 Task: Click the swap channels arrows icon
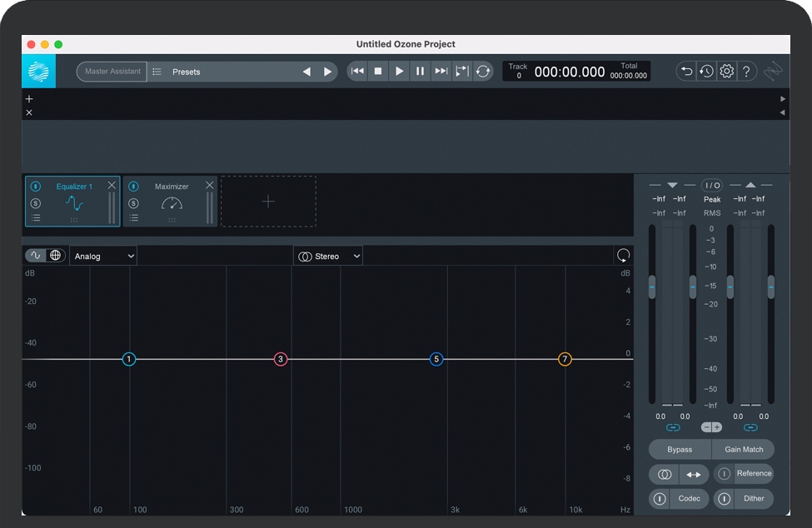(693, 474)
